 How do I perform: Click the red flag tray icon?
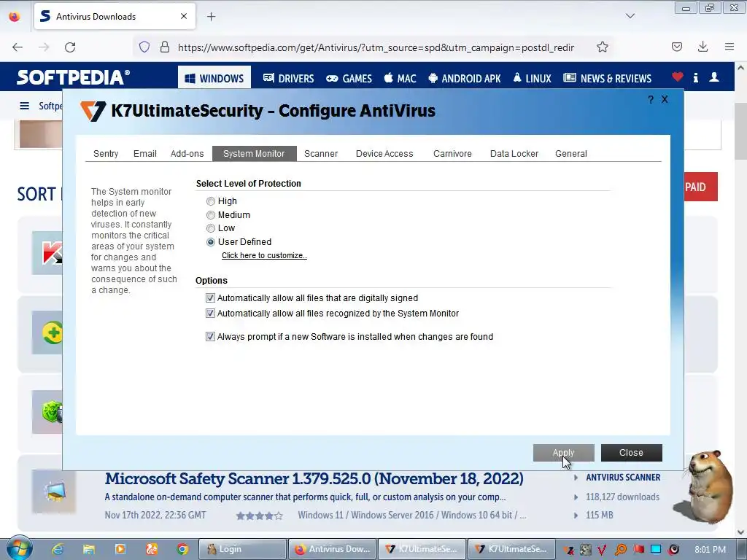(x=638, y=550)
